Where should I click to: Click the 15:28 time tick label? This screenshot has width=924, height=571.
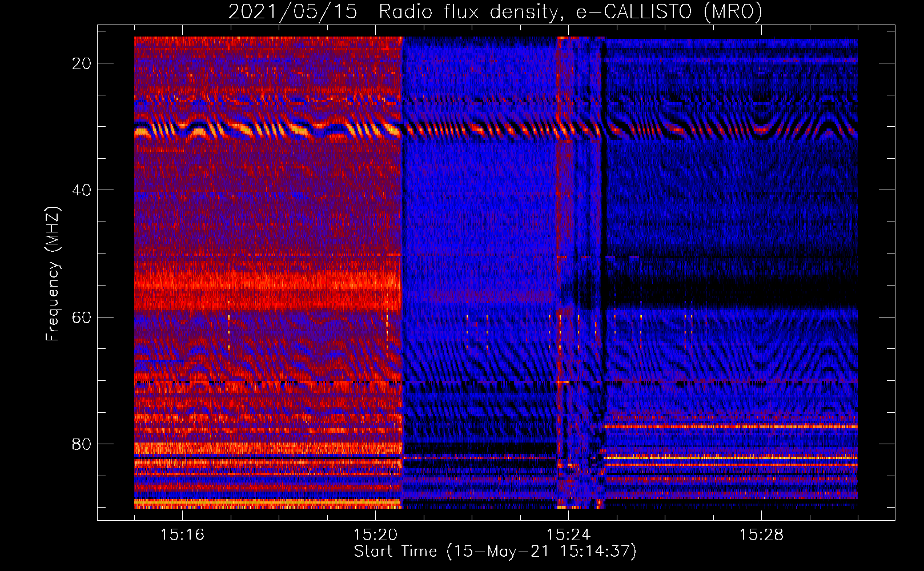pyautogui.click(x=761, y=534)
